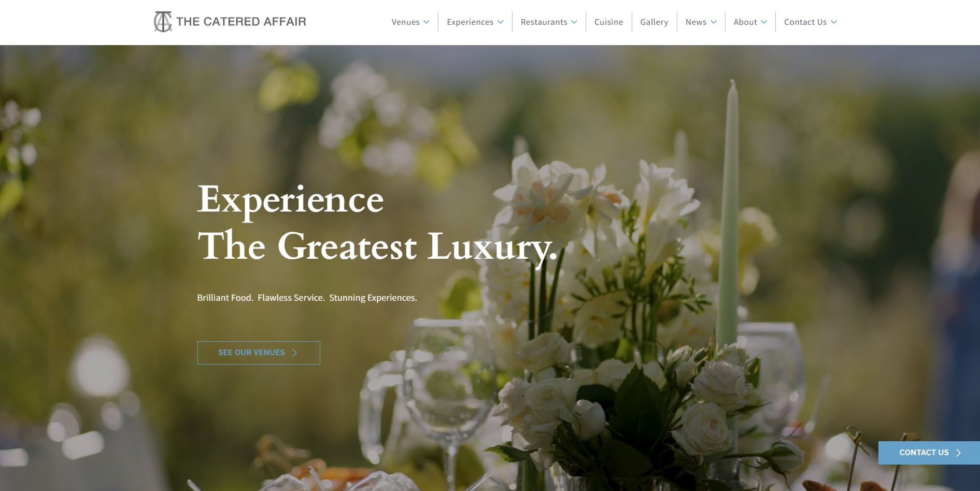The image size is (980, 491).
Task: Expand the Experiences dropdown chevron
Action: point(501,22)
